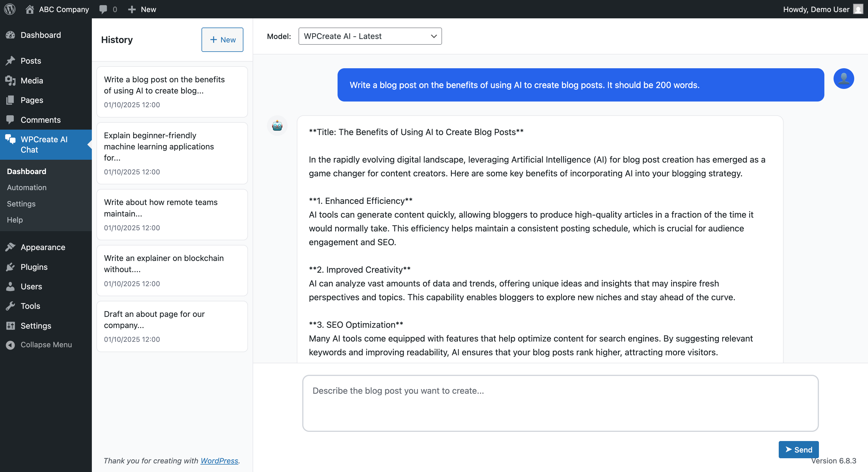
Task: Open Pages from the sidebar icon
Action: 10,100
